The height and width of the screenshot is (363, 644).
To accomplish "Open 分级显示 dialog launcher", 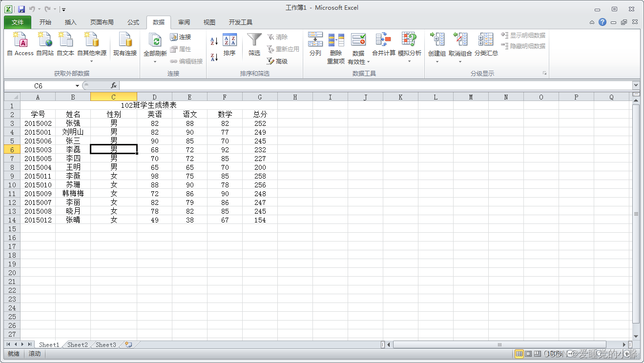I will (544, 74).
